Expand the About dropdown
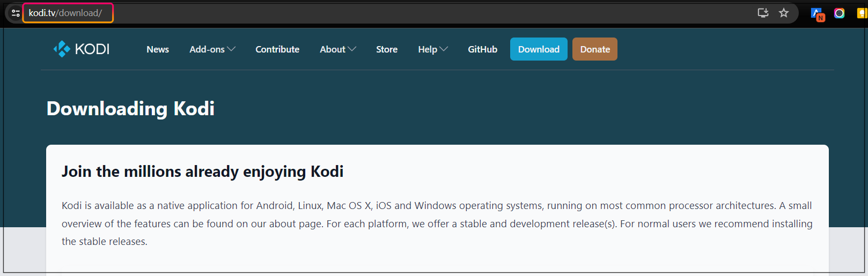The height and width of the screenshot is (276, 868). point(338,49)
